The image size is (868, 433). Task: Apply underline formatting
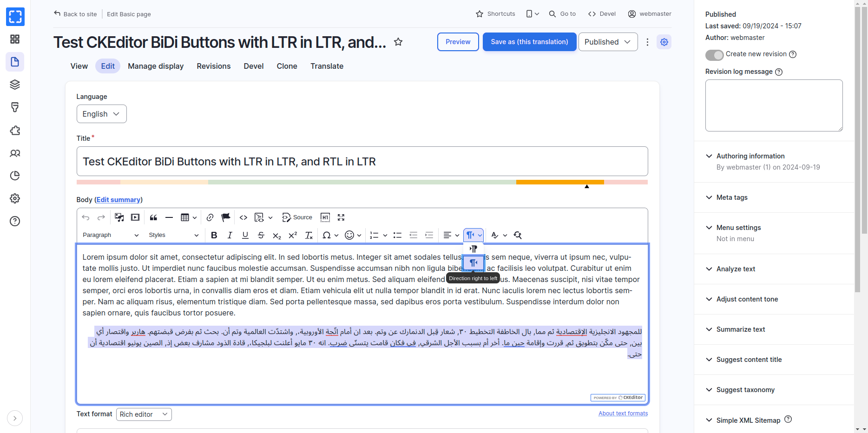[x=245, y=235]
